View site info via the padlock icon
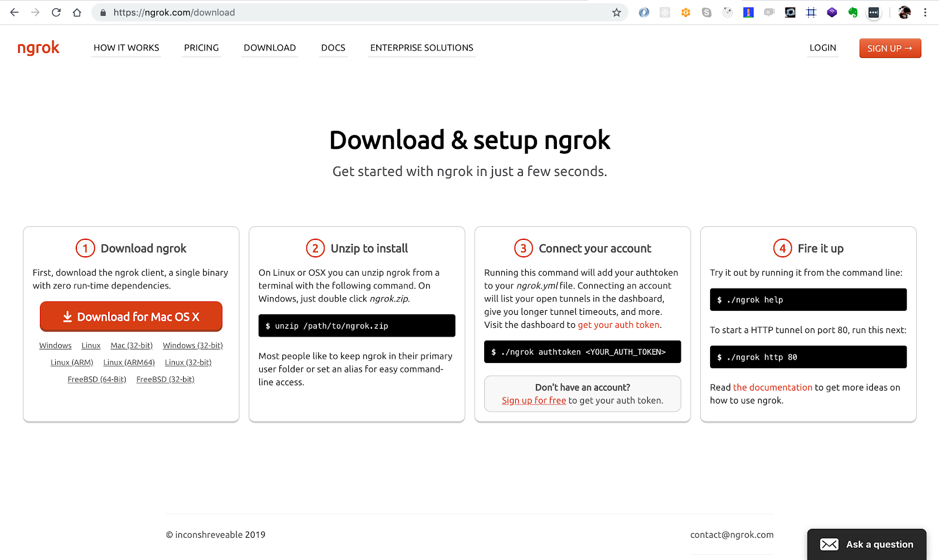This screenshot has width=939, height=560. pos(103,12)
